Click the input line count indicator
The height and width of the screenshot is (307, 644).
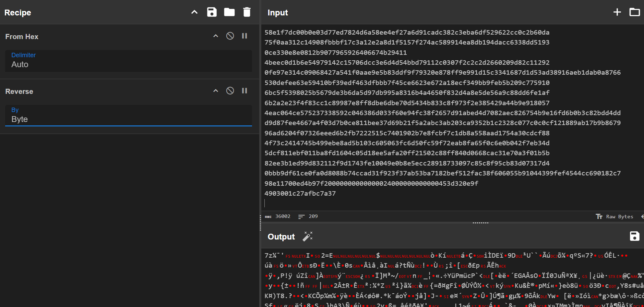tap(308, 217)
